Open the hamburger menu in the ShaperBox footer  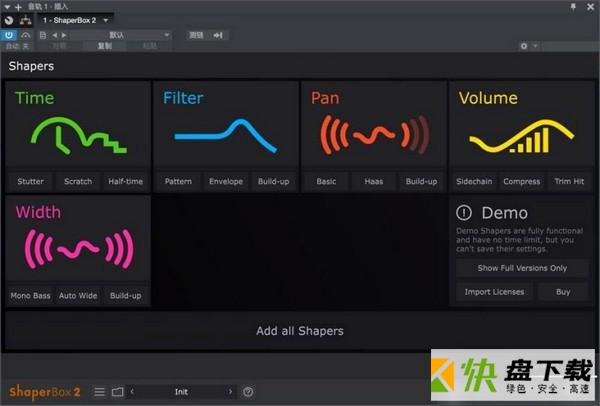(99, 391)
